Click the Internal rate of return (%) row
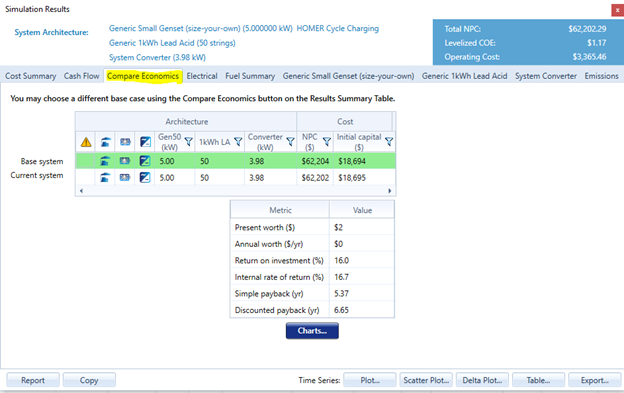624x393 pixels. click(312, 277)
